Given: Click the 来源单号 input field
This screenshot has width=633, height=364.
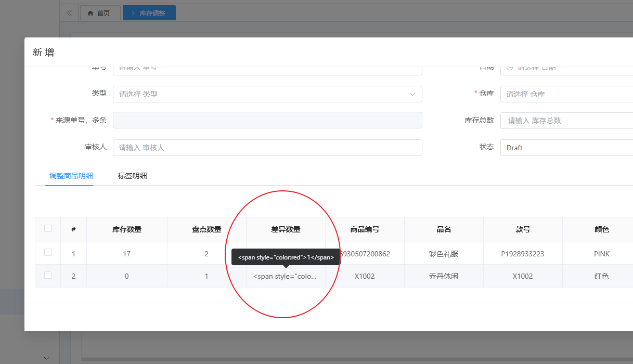Looking at the screenshot, I should (x=267, y=120).
